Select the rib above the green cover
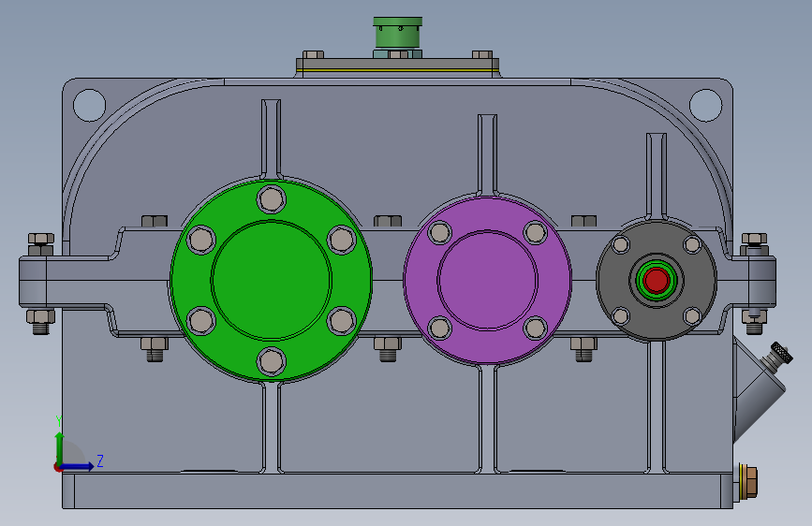Viewport: 812px width, 526px height. pos(271,139)
